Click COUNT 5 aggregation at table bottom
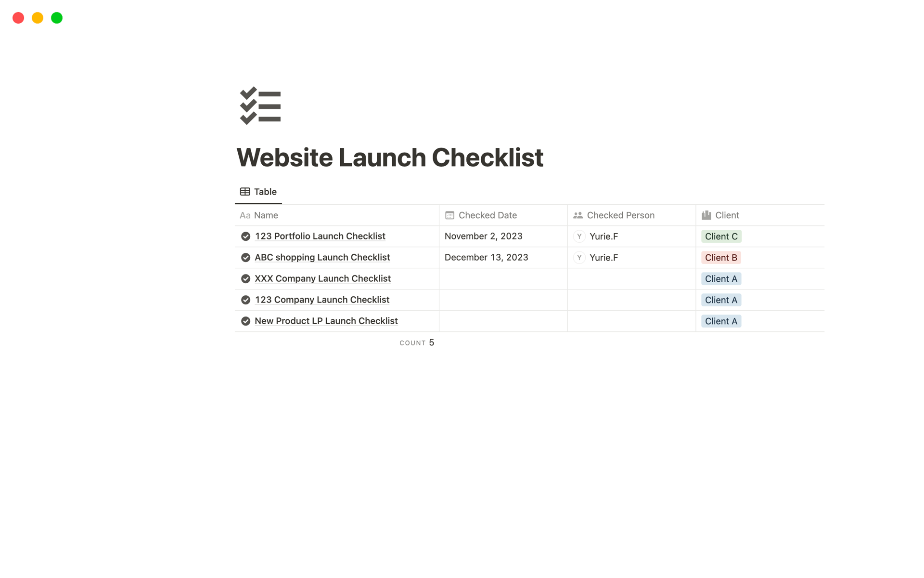Viewport: 924px width, 578px height. [x=417, y=342]
